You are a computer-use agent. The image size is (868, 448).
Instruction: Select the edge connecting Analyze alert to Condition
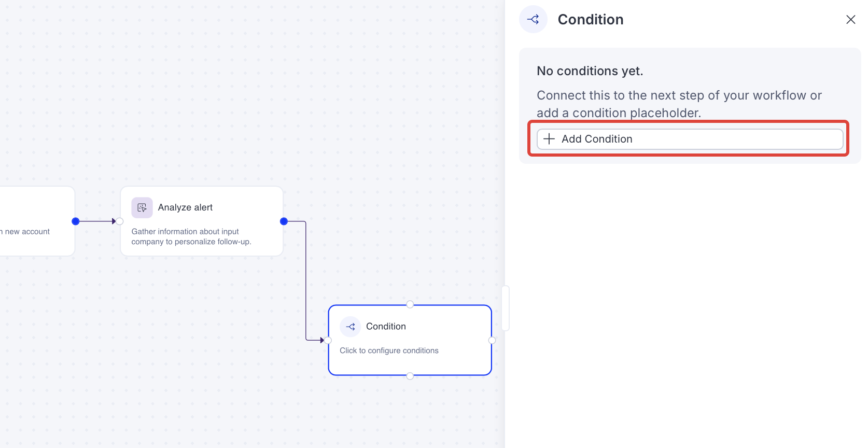305,280
